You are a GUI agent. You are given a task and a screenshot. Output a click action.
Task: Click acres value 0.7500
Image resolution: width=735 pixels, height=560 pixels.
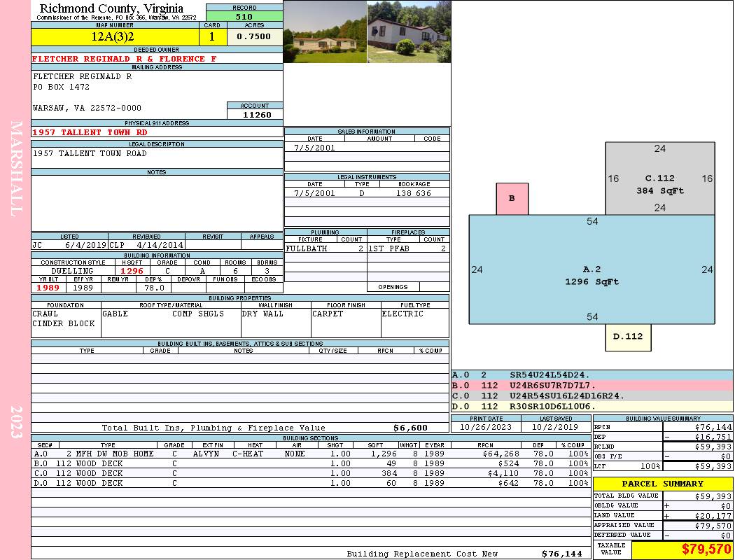pos(254,36)
